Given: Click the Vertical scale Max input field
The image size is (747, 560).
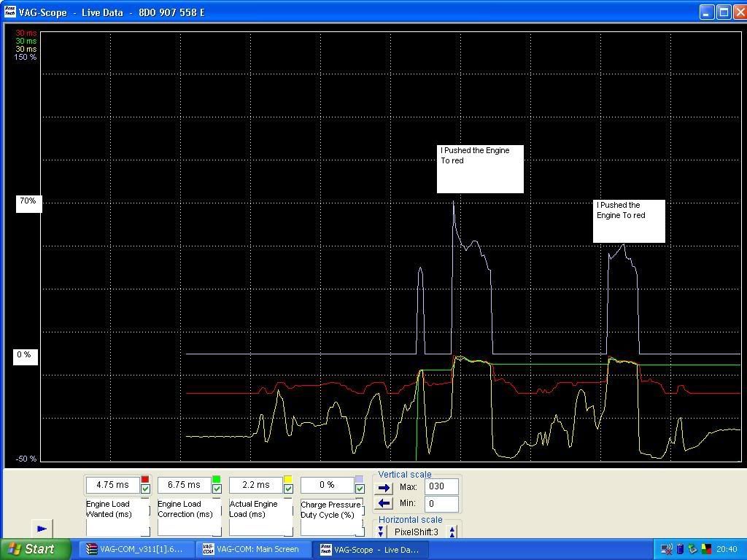Looking at the screenshot, I should coord(441,486).
